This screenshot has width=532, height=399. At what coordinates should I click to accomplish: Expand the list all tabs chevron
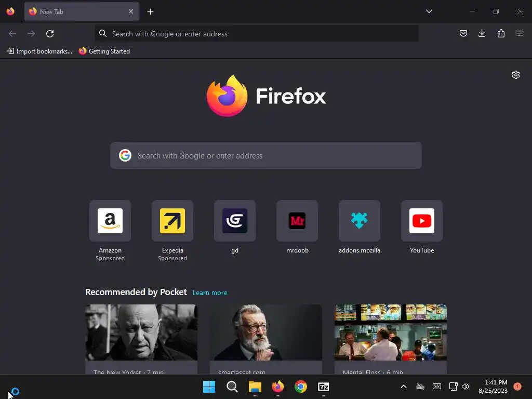[x=429, y=11]
